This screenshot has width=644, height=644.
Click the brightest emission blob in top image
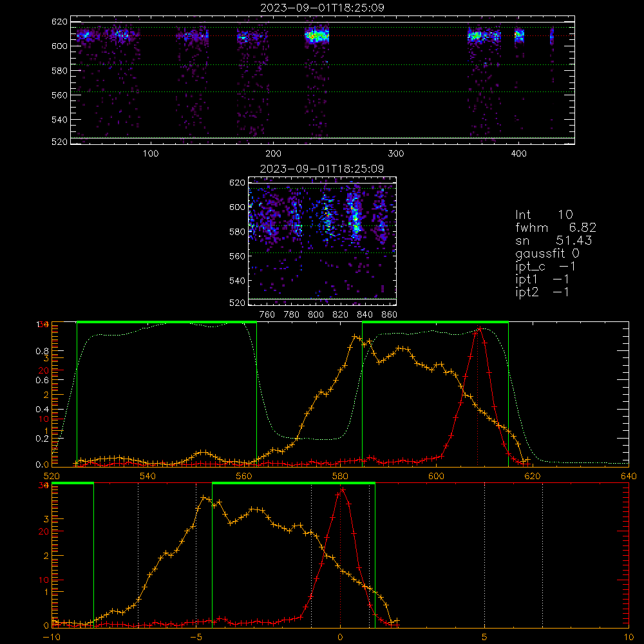click(316, 36)
